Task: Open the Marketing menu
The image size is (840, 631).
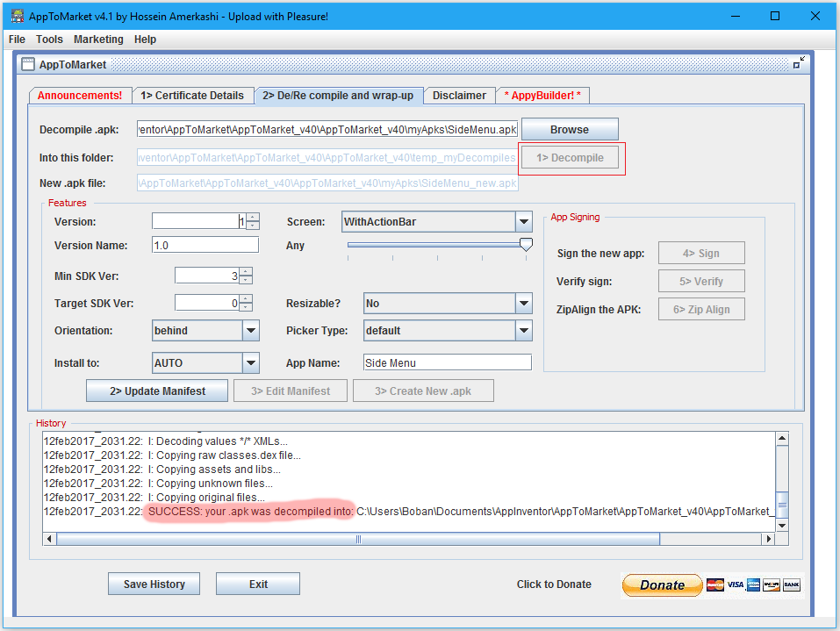Action: tap(98, 39)
